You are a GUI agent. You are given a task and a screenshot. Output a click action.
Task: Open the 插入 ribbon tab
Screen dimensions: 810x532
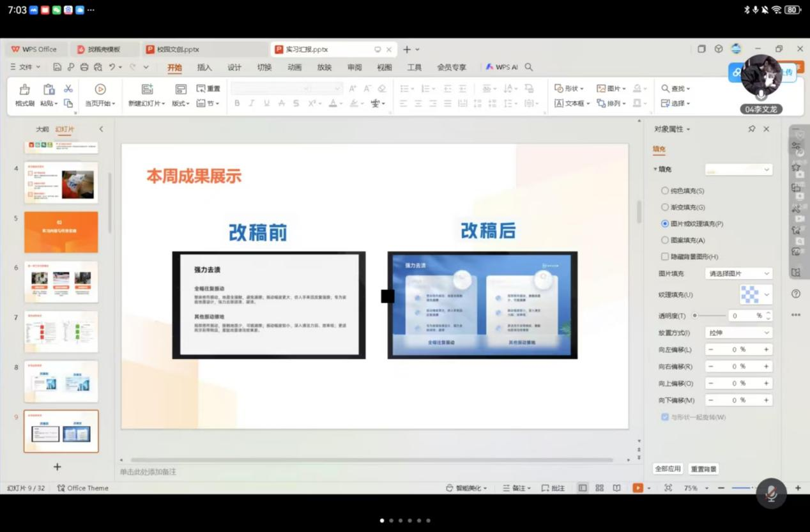tap(204, 67)
